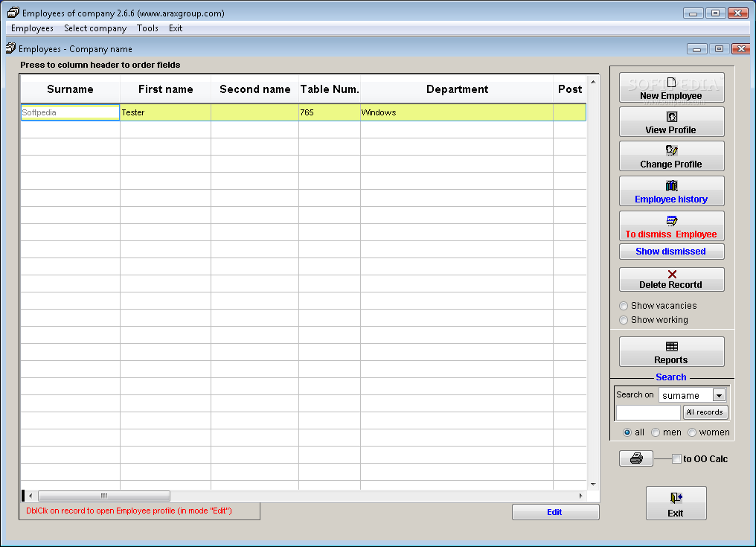
Task: Sort by Table Num. column header
Action: 330,89
